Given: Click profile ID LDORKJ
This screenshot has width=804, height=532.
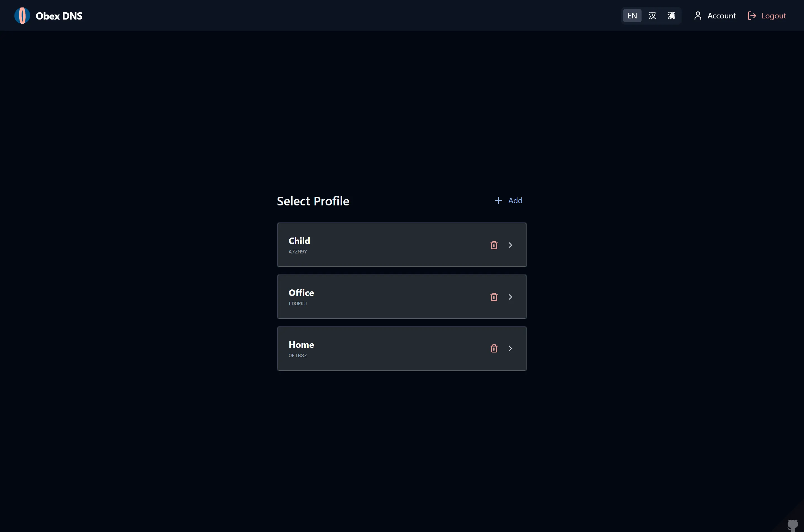Looking at the screenshot, I should [298, 304].
